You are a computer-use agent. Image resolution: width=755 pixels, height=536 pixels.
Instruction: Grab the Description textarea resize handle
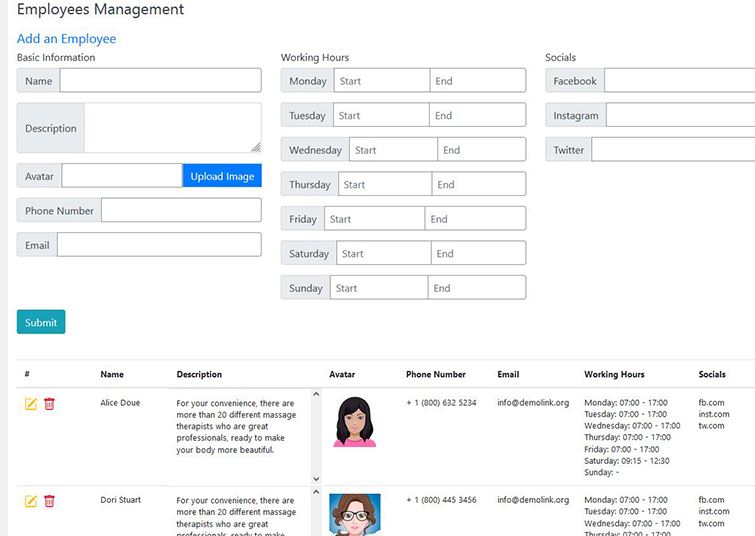256,147
